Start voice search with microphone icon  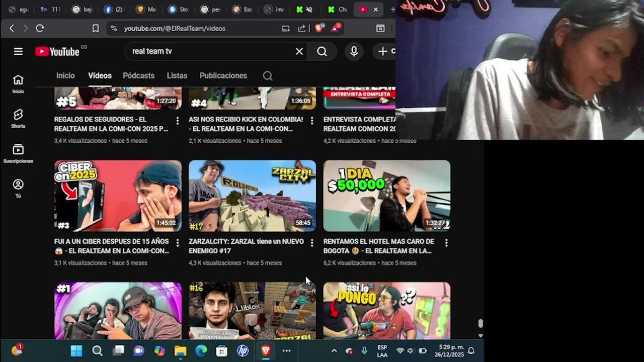pos(354,51)
